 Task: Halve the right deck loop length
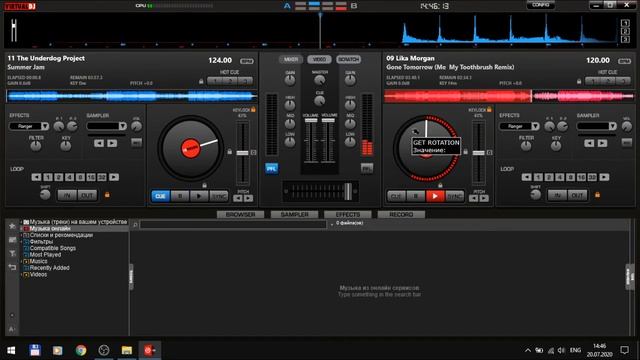tap(527, 177)
